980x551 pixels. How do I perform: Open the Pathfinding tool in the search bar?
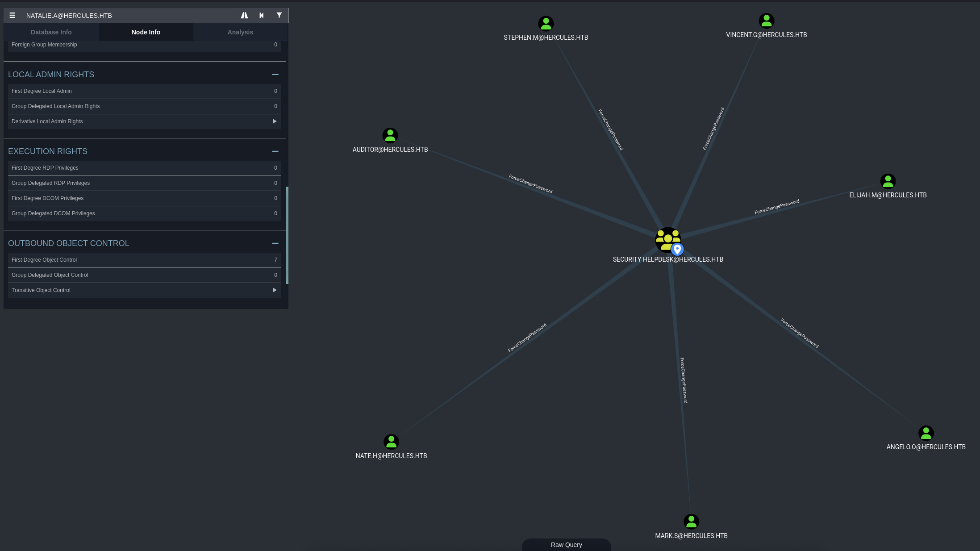pos(244,15)
